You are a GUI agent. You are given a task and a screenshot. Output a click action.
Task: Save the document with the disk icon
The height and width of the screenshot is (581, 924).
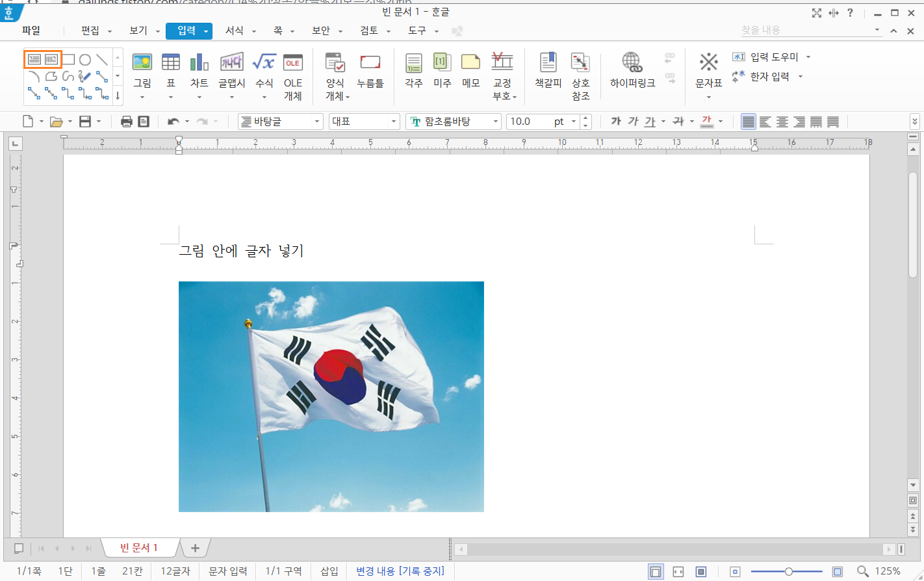pos(85,122)
